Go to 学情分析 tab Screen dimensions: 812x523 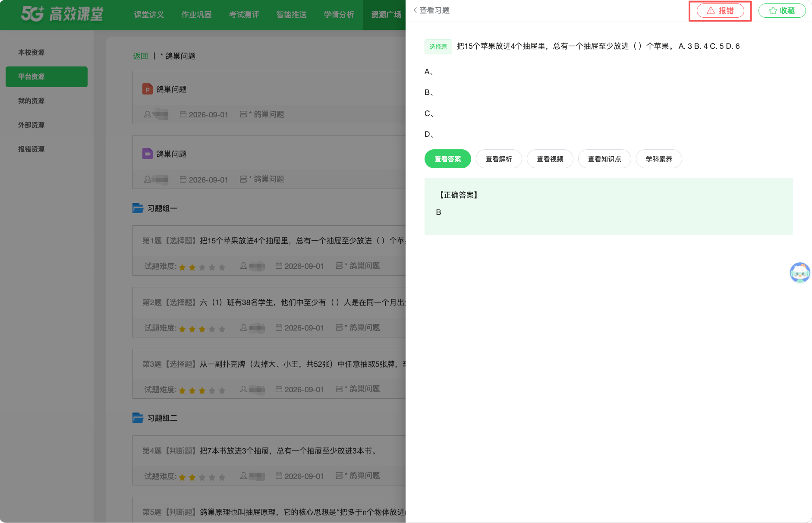339,15
